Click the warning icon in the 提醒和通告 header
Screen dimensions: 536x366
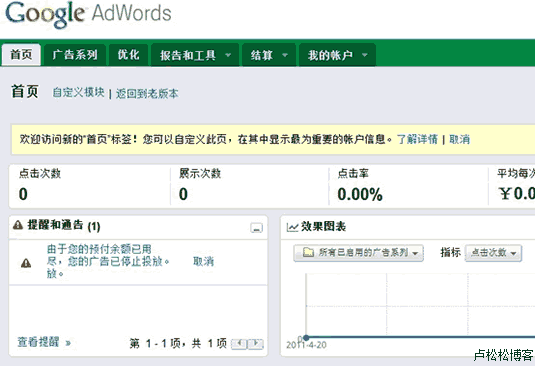pyautogui.click(x=18, y=225)
